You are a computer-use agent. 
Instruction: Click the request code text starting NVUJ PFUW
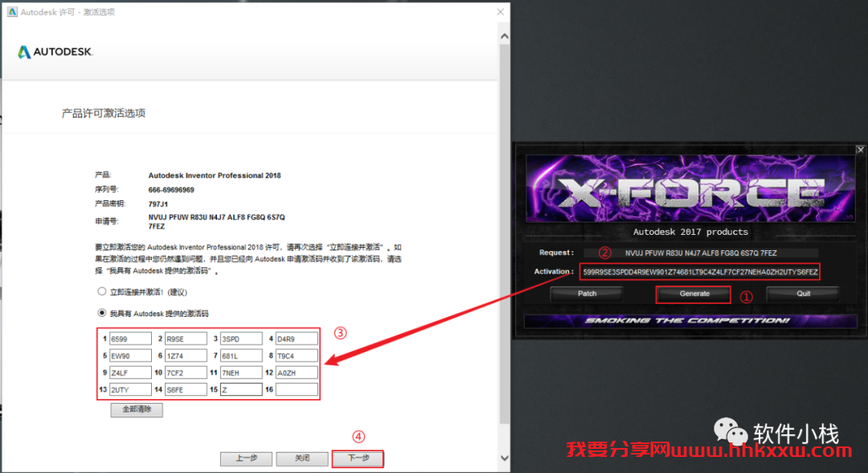(216, 221)
